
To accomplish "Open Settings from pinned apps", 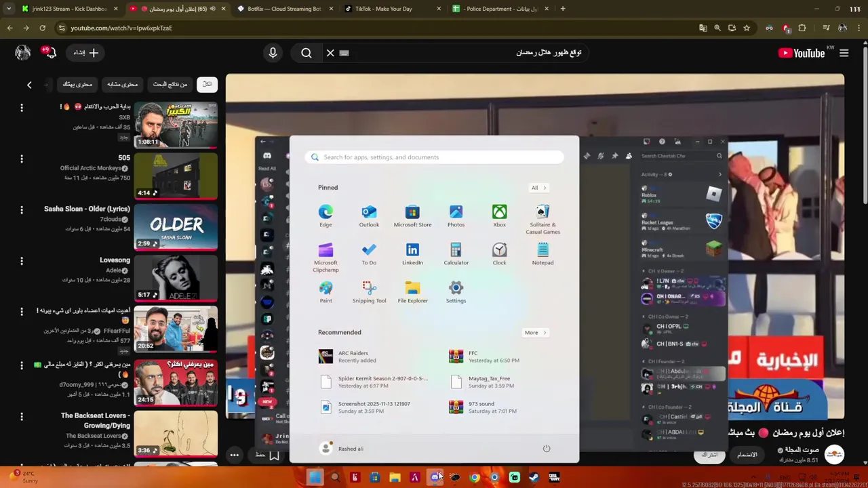I will (x=456, y=292).
